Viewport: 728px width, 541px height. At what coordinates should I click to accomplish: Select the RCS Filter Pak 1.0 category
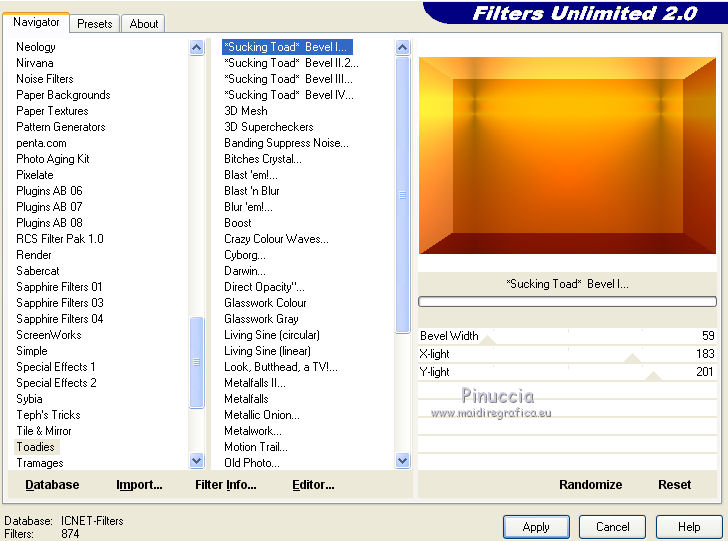(60, 239)
